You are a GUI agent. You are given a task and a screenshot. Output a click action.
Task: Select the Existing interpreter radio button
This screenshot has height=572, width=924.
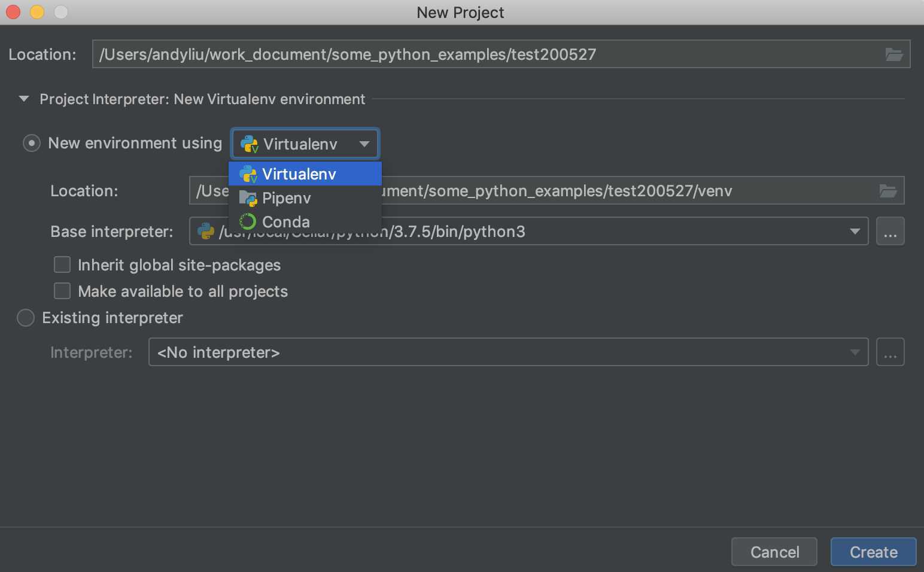point(26,318)
